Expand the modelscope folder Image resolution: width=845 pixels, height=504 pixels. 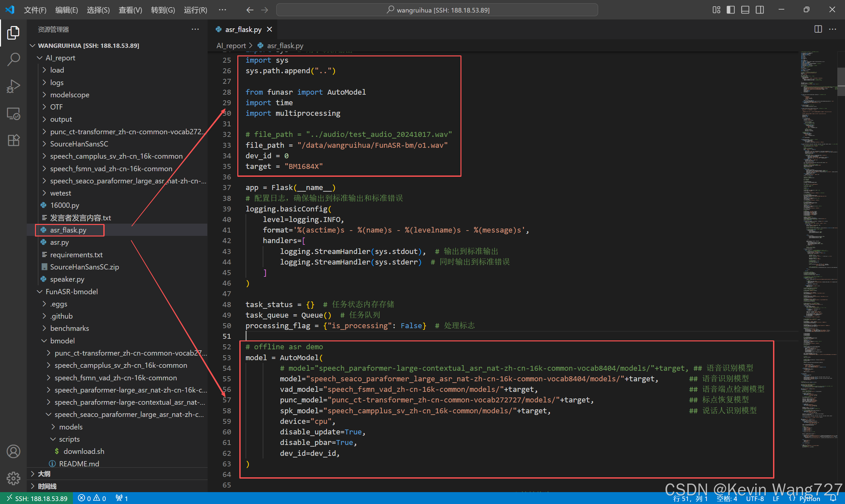tap(117, 95)
